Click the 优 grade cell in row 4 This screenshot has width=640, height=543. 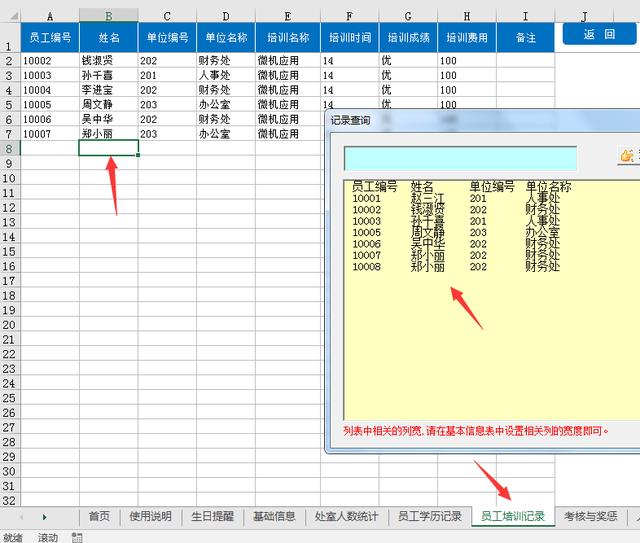pyautogui.click(x=408, y=90)
